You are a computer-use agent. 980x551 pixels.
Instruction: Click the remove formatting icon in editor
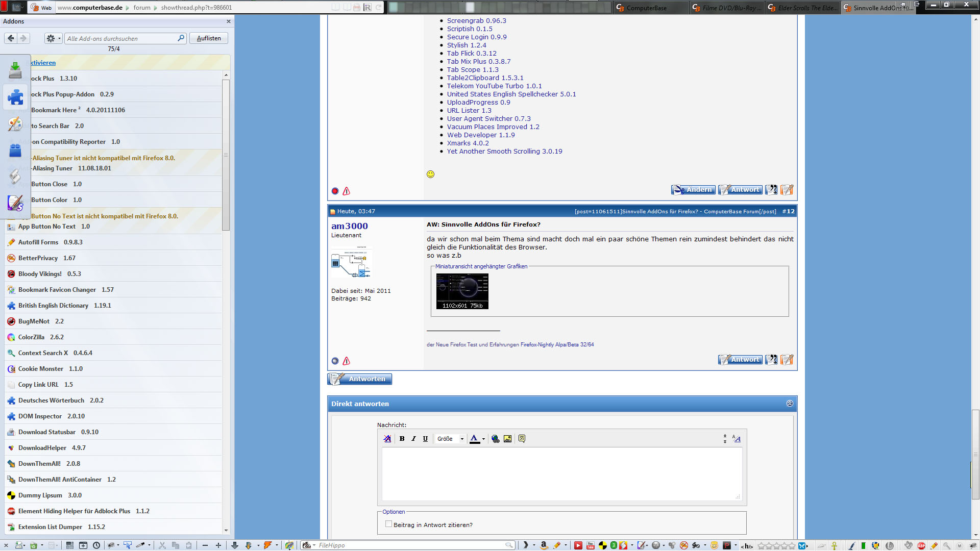pyautogui.click(x=387, y=439)
